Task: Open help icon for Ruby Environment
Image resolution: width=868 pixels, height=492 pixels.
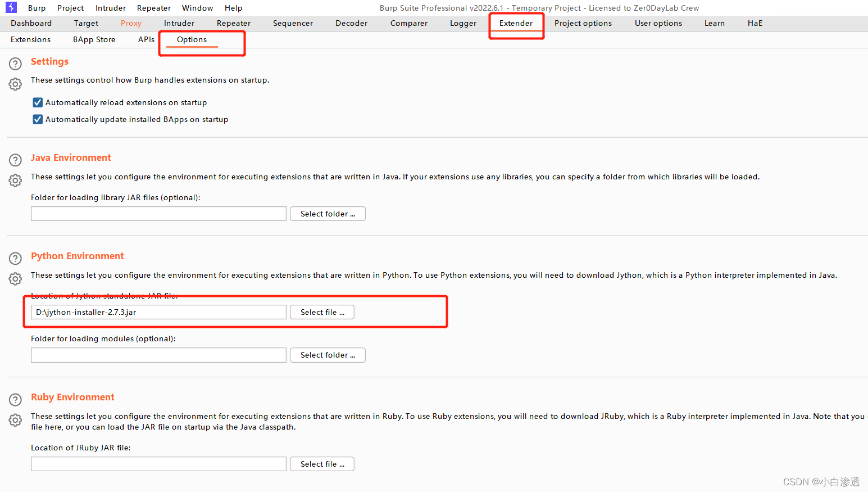Action: coord(15,399)
